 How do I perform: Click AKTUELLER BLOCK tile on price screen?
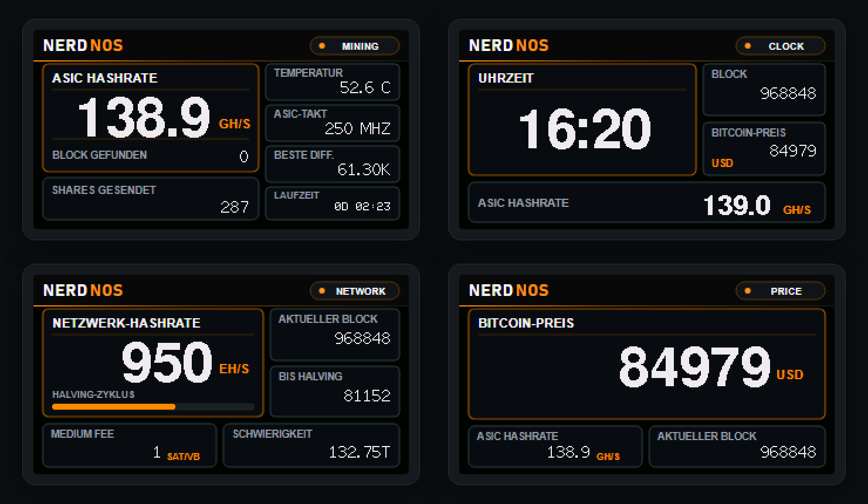point(737,447)
